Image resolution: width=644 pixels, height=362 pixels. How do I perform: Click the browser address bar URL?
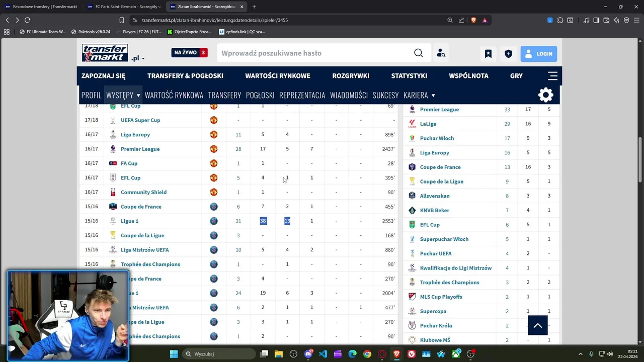[215, 20]
